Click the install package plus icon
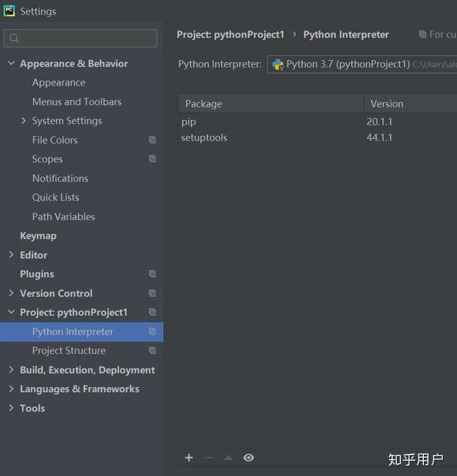Screen dimensions: 457x476 pos(189,458)
